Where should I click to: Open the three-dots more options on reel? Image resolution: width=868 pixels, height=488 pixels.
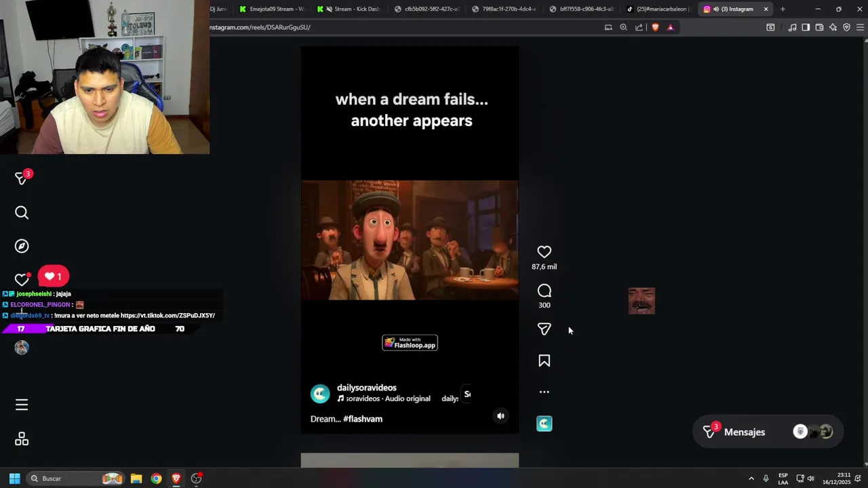(x=544, y=392)
